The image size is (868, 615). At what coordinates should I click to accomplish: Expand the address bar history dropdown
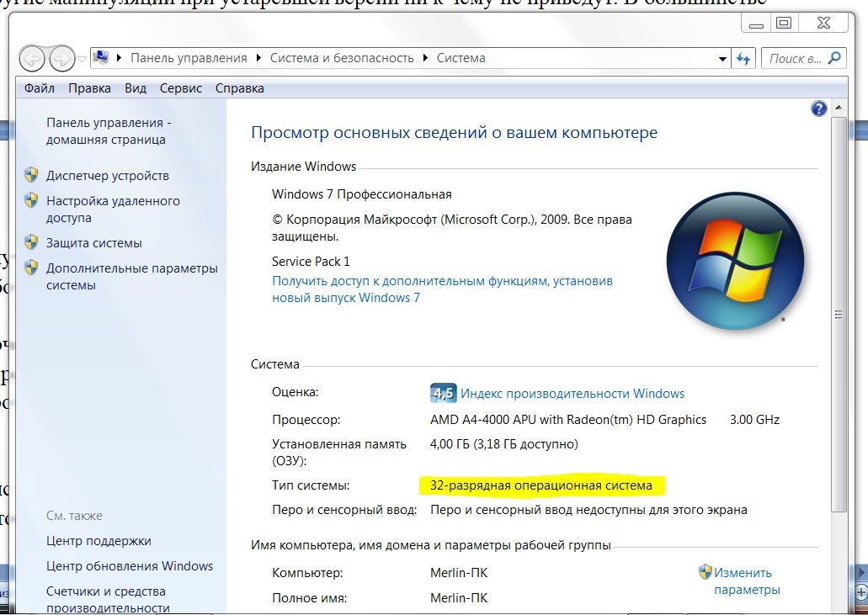click(722, 59)
